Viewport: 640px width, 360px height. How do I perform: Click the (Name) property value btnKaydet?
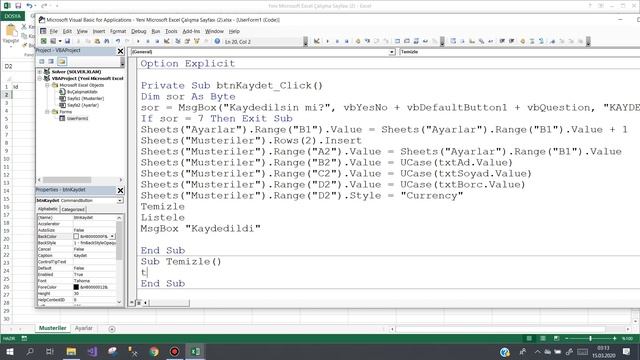[x=83, y=218]
